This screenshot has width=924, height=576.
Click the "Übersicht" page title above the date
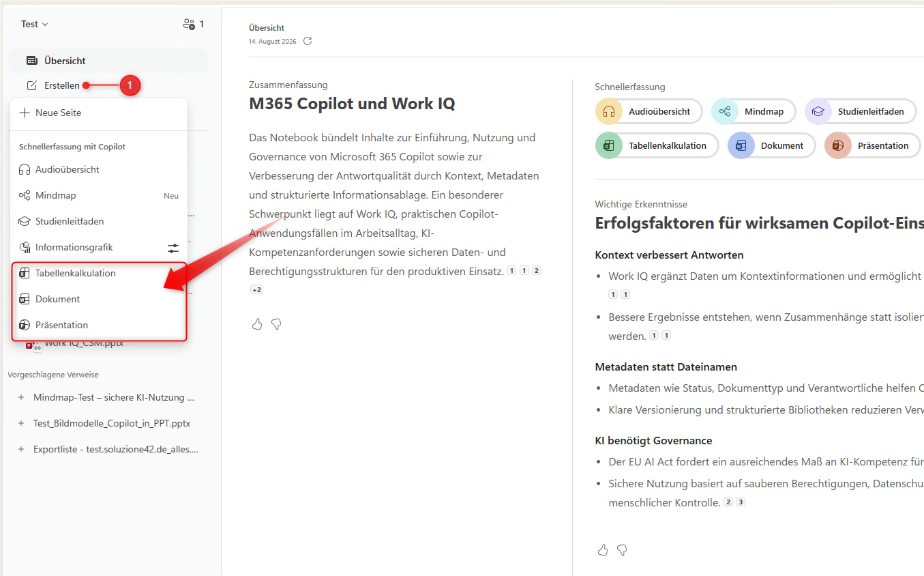267,28
